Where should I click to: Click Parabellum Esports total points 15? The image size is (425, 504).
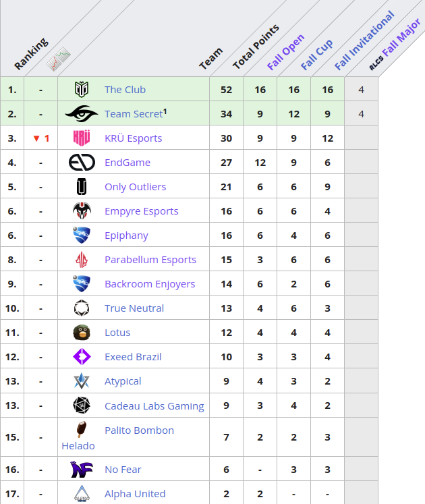click(x=226, y=260)
